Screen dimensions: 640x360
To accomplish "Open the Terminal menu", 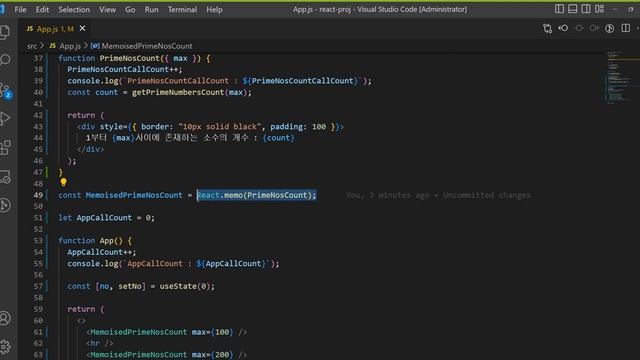I will 182,9.
